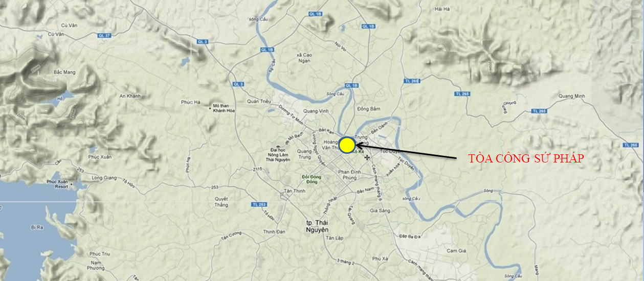Click the Đồng Bẩm place label

369,109
